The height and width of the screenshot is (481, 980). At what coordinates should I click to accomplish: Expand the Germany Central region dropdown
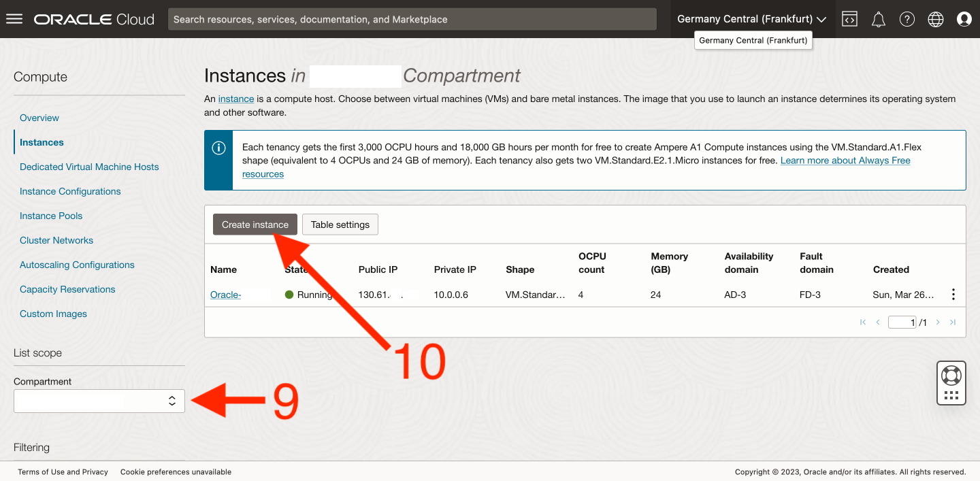751,19
